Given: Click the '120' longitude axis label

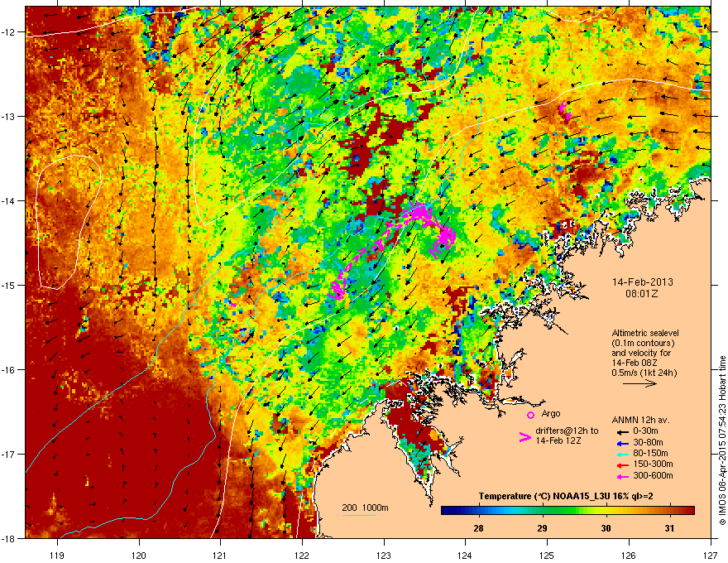Looking at the screenshot, I should [139, 555].
